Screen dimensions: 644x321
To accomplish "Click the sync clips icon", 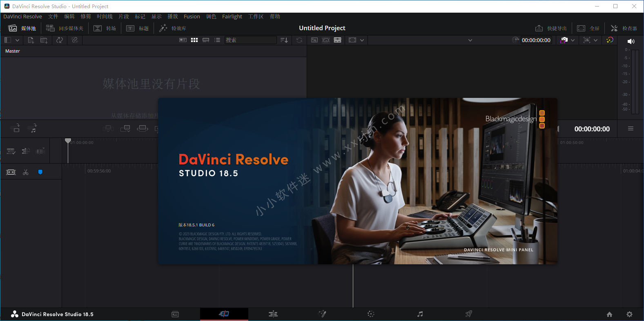I will pyautogui.click(x=60, y=40).
